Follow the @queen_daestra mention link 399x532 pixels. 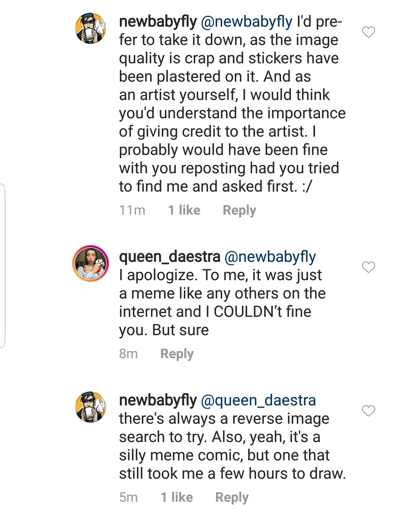[x=258, y=400]
